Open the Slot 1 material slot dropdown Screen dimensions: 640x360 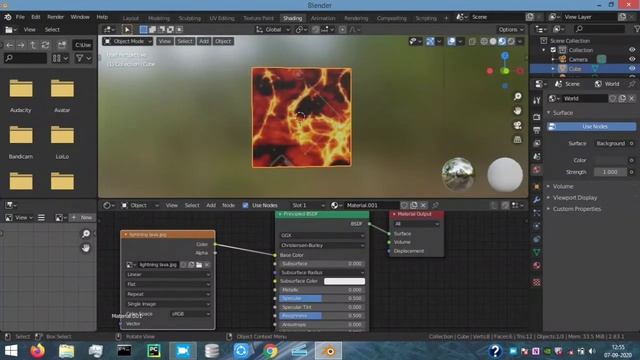point(308,205)
